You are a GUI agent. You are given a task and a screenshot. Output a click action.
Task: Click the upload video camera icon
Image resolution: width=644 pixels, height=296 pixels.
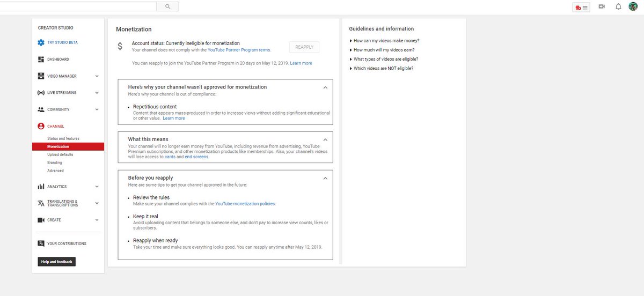point(602,7)
